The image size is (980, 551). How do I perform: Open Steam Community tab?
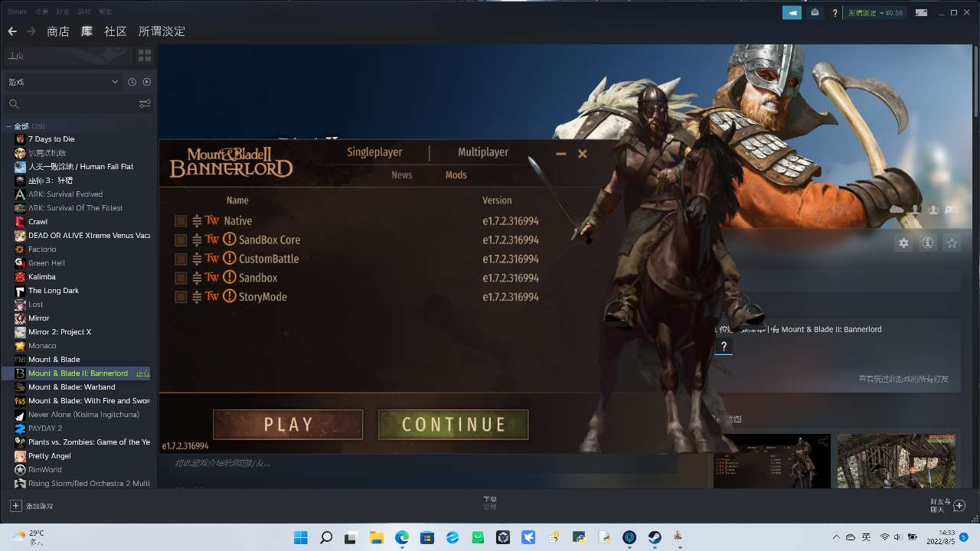[116, 31]
